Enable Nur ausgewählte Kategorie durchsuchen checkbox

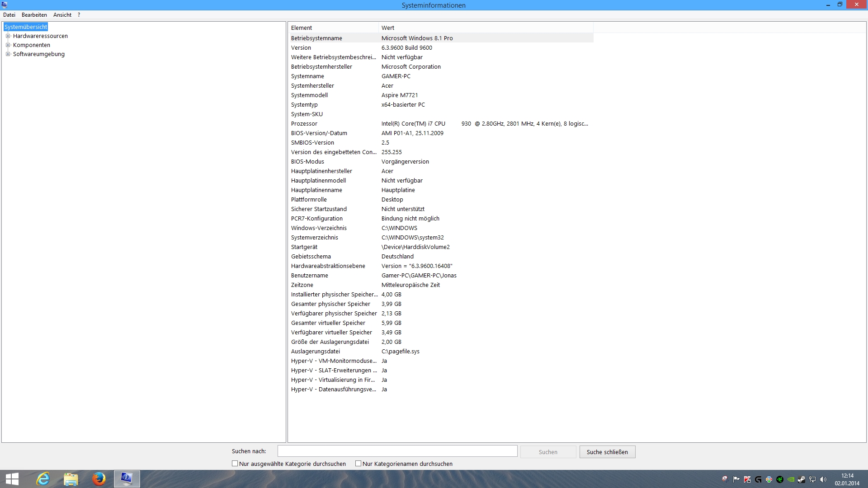235,464
